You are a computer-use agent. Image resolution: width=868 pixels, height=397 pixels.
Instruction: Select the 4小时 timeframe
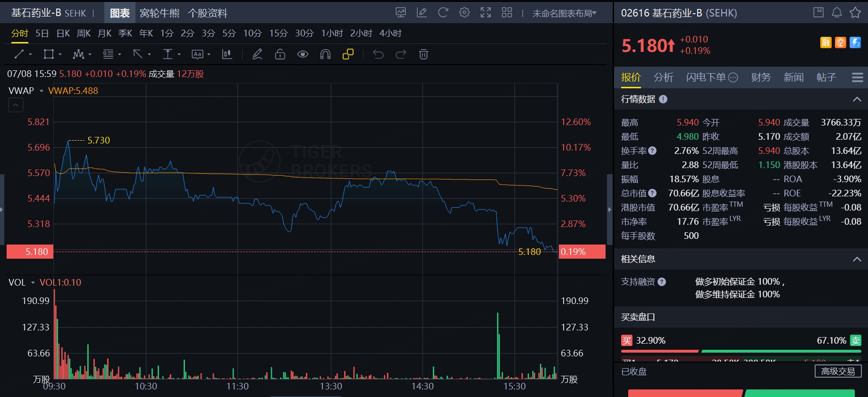point(390,34)
